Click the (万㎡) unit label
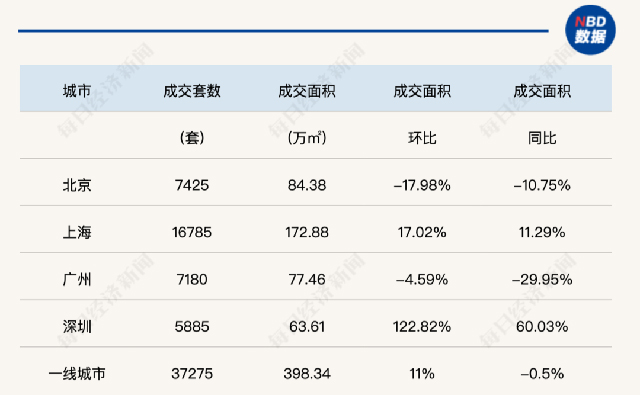This screenshot has width=640, height=395. coord(307,138)
